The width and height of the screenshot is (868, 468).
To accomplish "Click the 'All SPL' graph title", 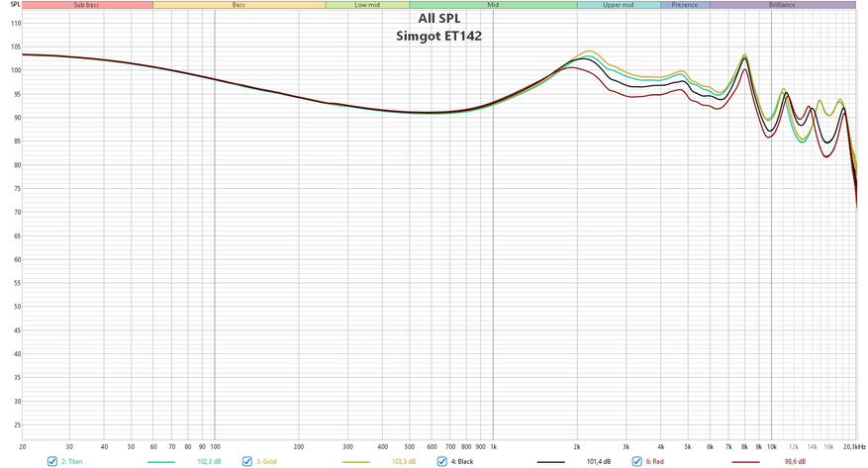I will click(x=439, y=18).
